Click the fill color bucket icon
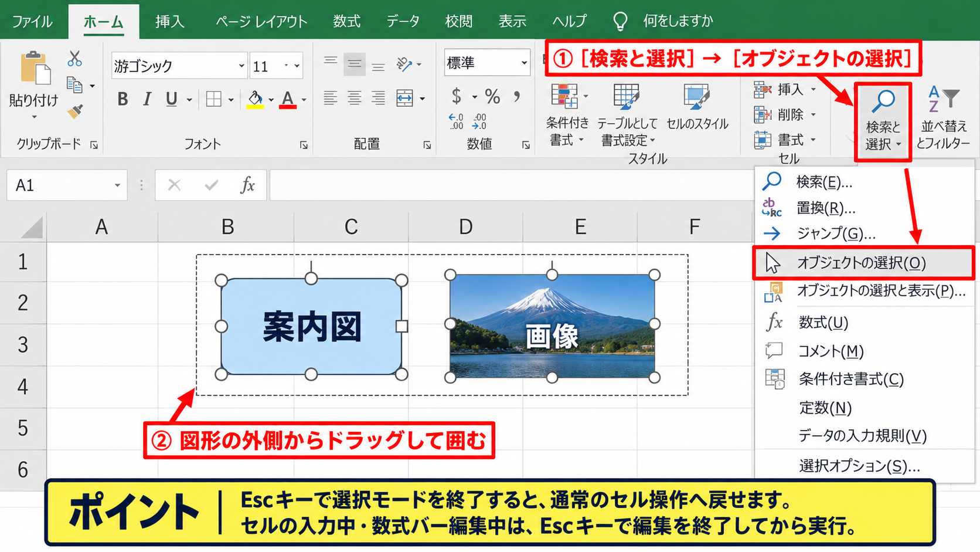980x552 pixels. coord(255,99)
